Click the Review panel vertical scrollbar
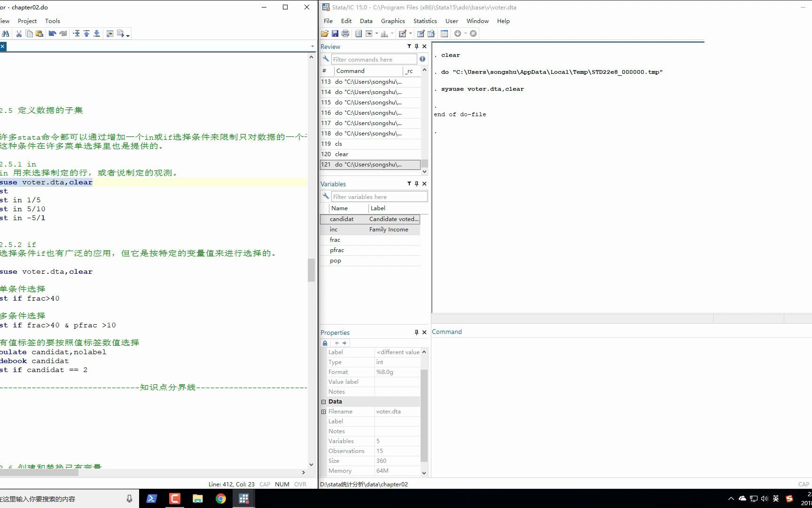This screenshot has width=812, height=508. [x=424, y=121]
